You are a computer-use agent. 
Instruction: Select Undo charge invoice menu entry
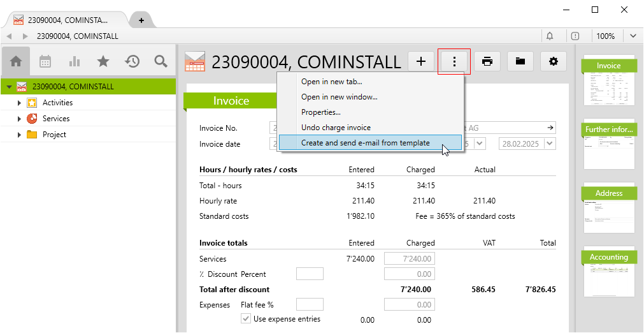click(x=336, y=128)
